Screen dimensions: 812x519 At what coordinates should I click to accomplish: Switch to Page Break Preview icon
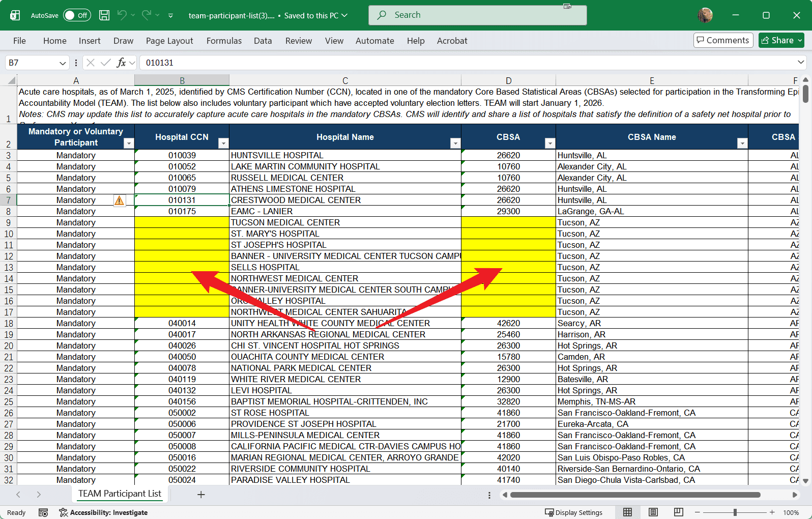679,512
